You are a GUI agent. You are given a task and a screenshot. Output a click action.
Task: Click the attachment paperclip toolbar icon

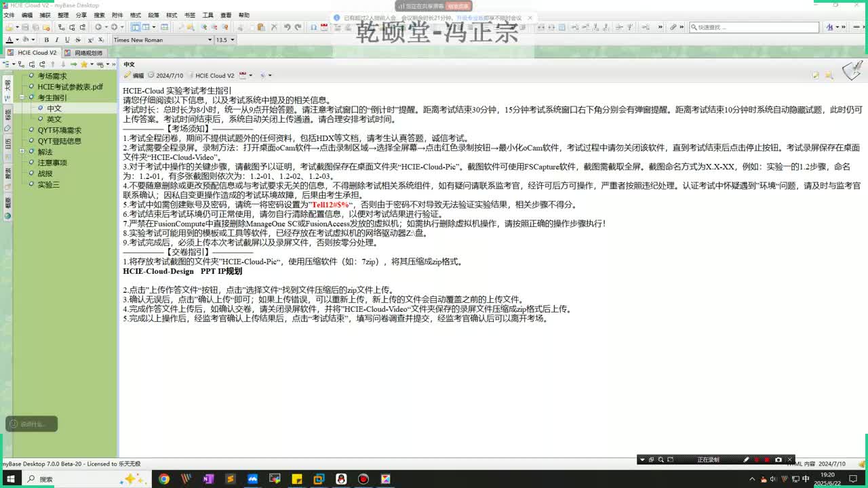coord(673,27)
